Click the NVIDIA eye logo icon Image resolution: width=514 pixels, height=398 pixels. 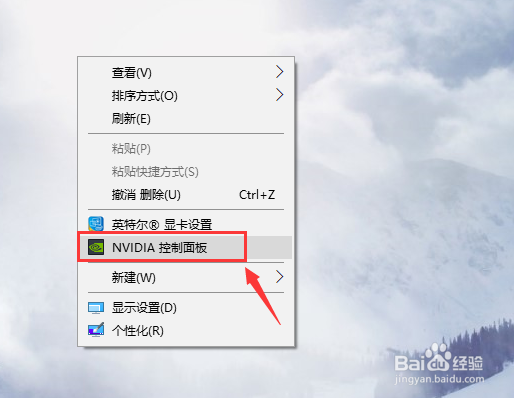tap(96, 247)
